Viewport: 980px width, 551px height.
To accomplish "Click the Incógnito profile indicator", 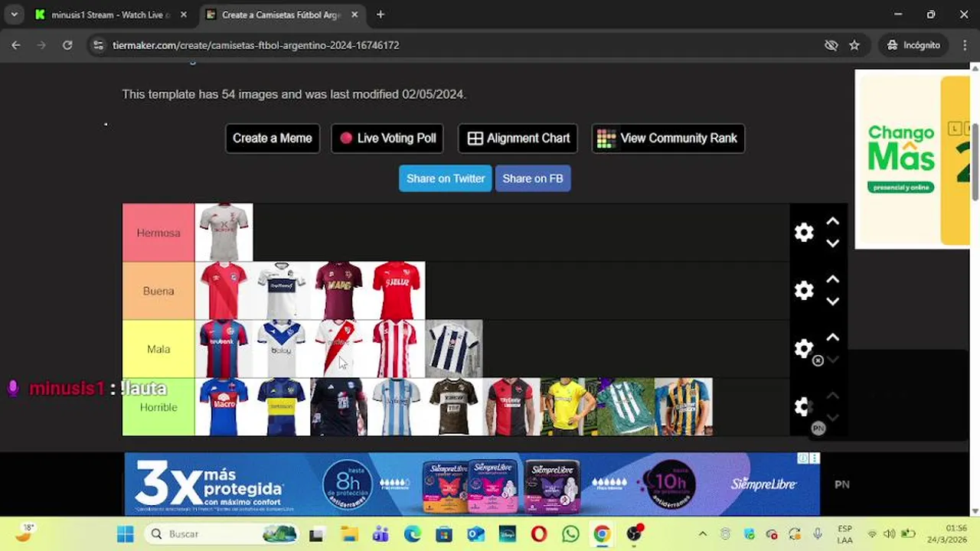I will coord(913,45).
